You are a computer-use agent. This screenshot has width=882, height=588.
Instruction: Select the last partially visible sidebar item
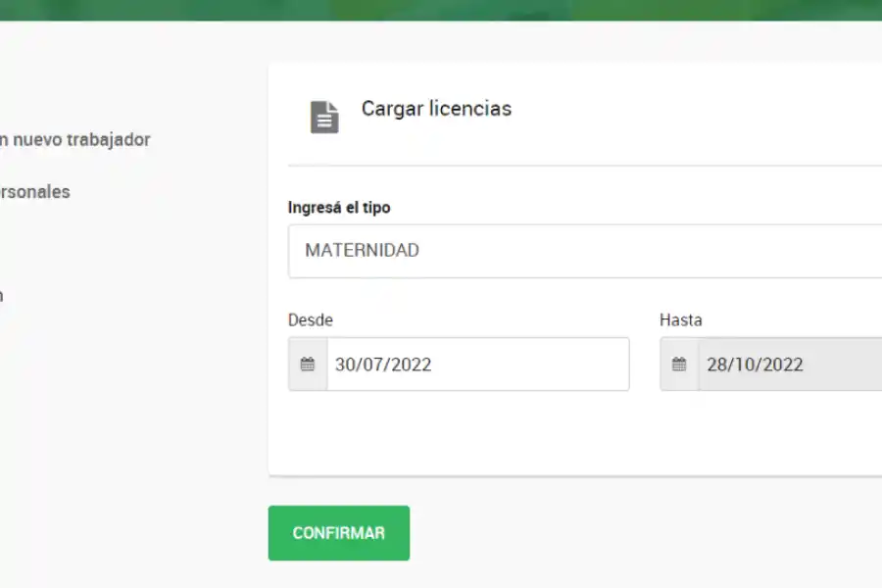2,296
